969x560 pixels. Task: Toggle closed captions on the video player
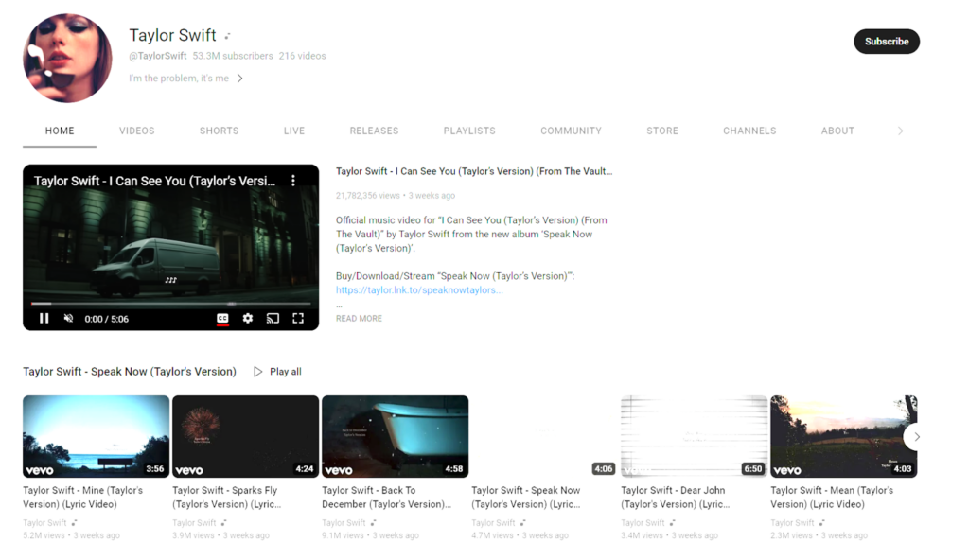click(x=222, y=319)
